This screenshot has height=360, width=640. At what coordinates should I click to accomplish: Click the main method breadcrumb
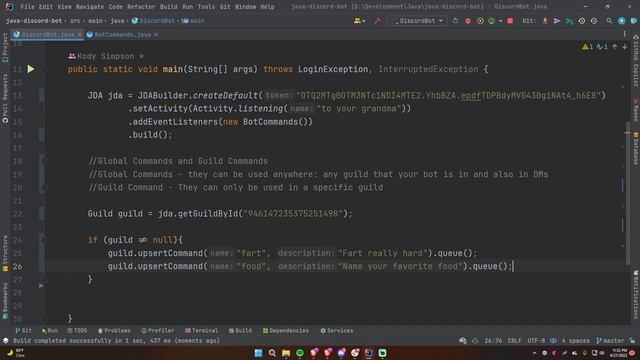tap(193, 21)
